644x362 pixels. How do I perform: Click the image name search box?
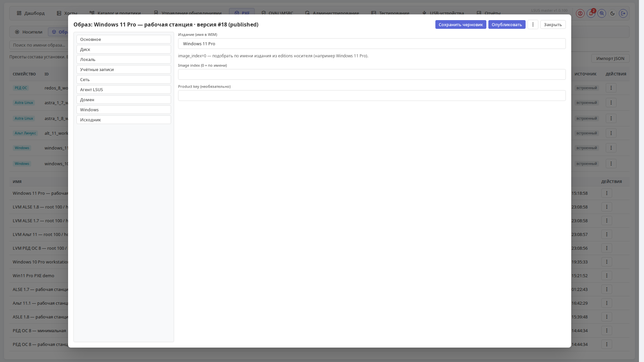(39, 45)
